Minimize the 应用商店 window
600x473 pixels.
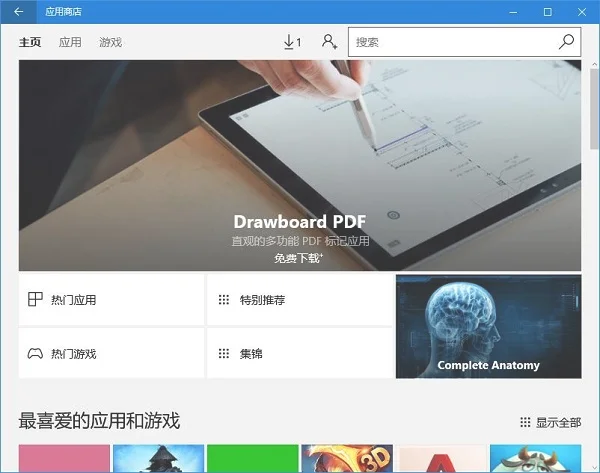tap(513, 12)
